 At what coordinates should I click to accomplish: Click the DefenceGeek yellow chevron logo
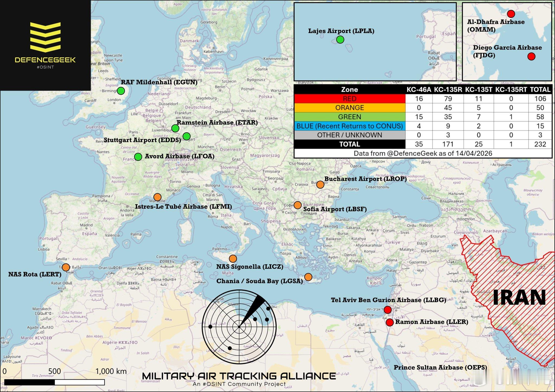pos(45,37)
